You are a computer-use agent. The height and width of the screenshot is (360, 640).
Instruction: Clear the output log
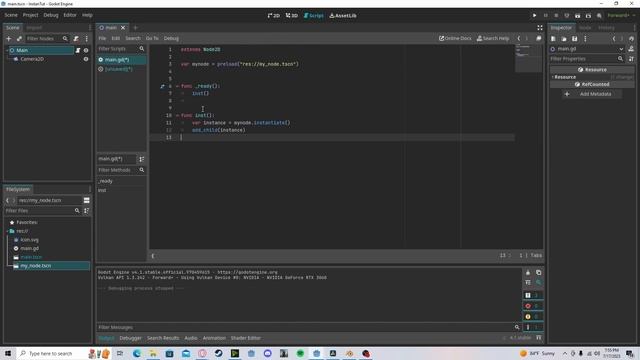pyautogui.click(x=528, y=273)
